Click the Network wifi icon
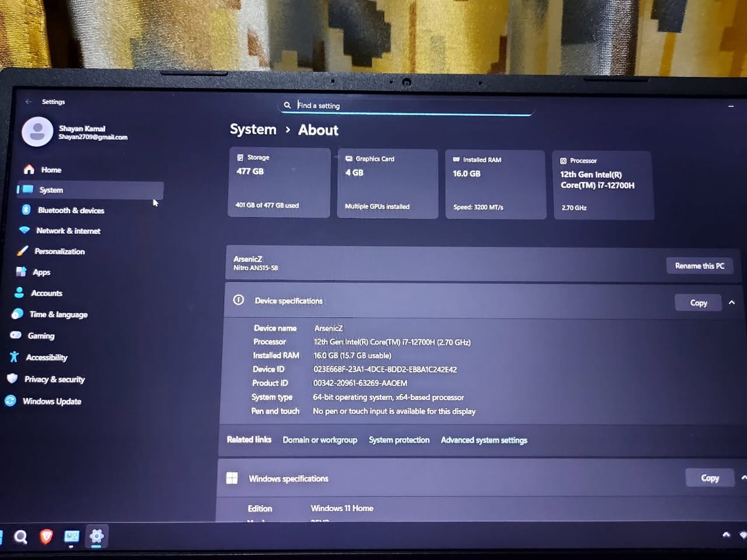This screenshot has width=747, height=560. (x=25, y=230)
